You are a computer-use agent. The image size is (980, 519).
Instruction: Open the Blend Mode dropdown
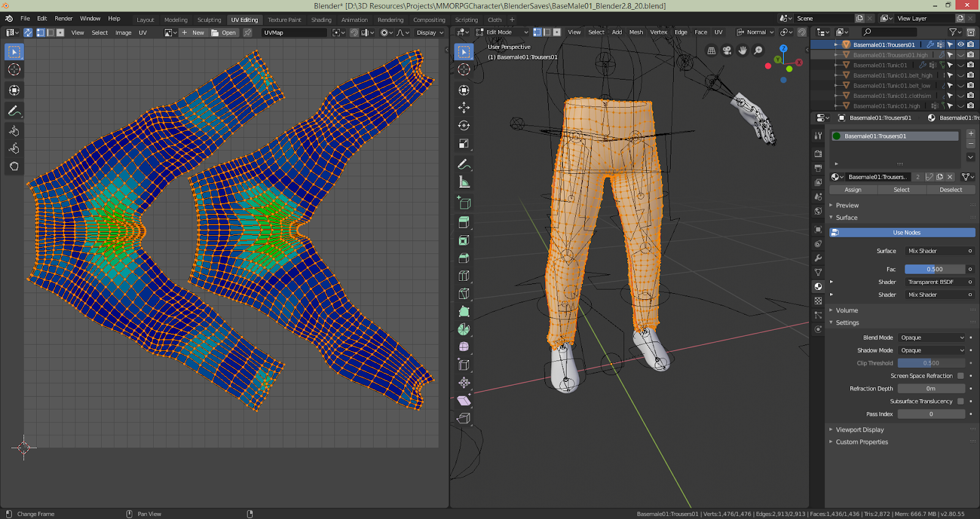932,338
